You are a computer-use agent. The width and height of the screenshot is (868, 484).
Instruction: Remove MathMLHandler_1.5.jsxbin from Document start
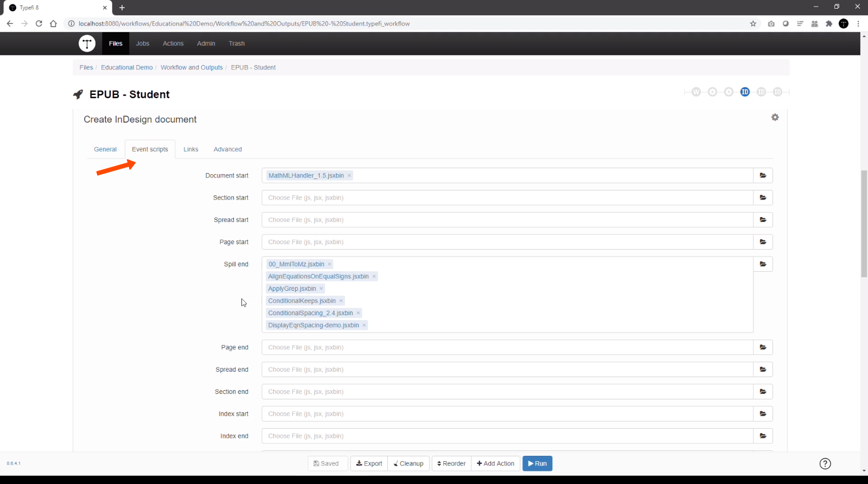pyautogui.click(x=349, y=176)
